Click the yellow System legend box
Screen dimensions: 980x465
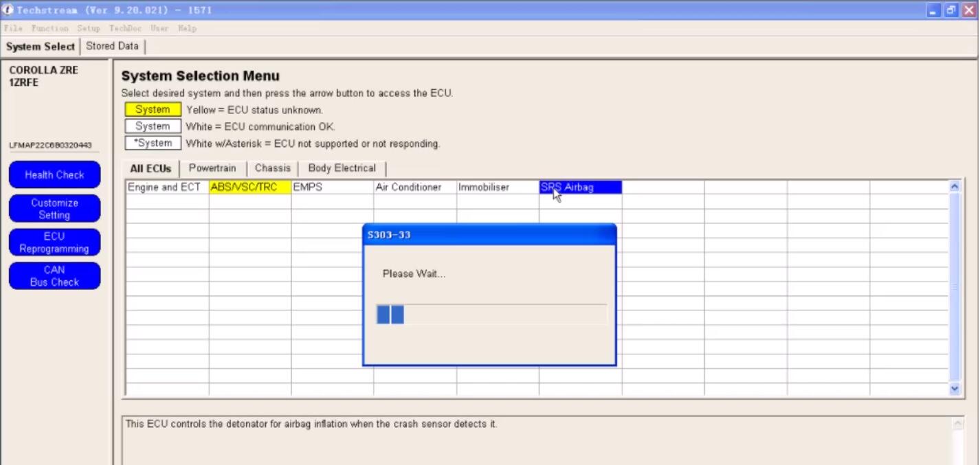click(x=153, y=110)
